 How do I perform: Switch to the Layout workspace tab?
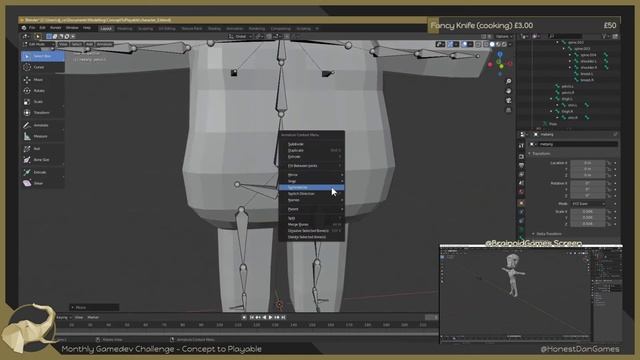(x=106, y=29)
